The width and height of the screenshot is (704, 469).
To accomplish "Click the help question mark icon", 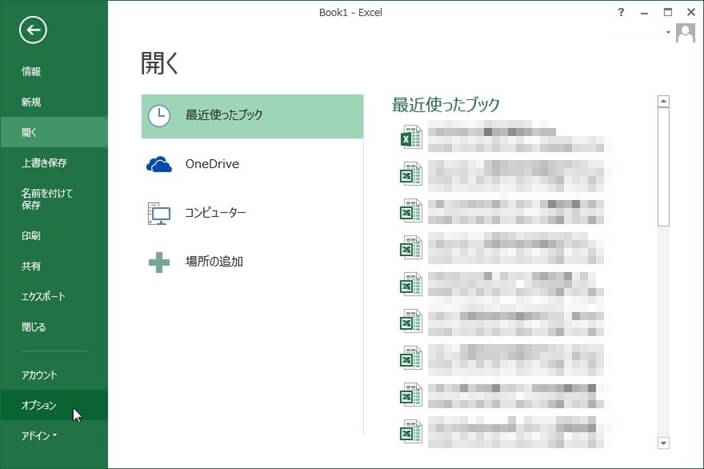I will click(620, 12).
